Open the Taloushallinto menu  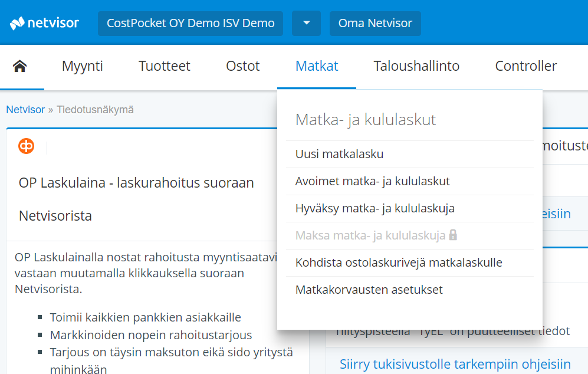point(416,66)
